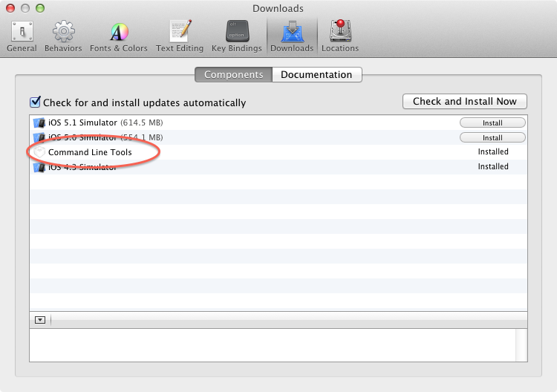Click the iOS 5.0 Simulator row icon
The height and width of the screenshot is (392, 557).
point(39,137)
